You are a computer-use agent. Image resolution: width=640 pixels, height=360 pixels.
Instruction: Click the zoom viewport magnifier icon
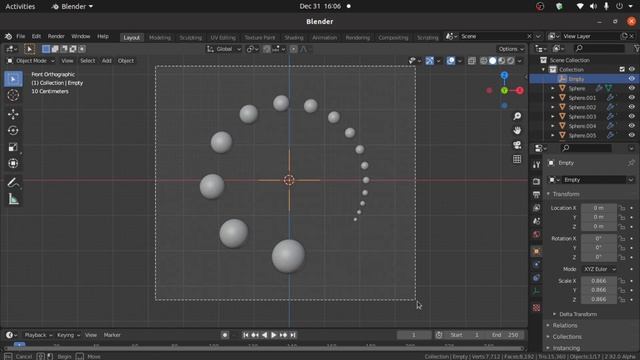click(517, 116)
